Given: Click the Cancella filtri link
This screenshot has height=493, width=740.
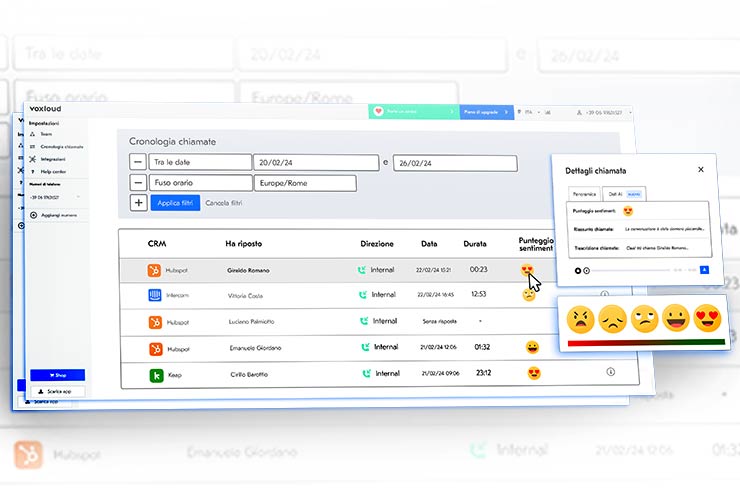Looking at the screenshot, I should (224, 203).
